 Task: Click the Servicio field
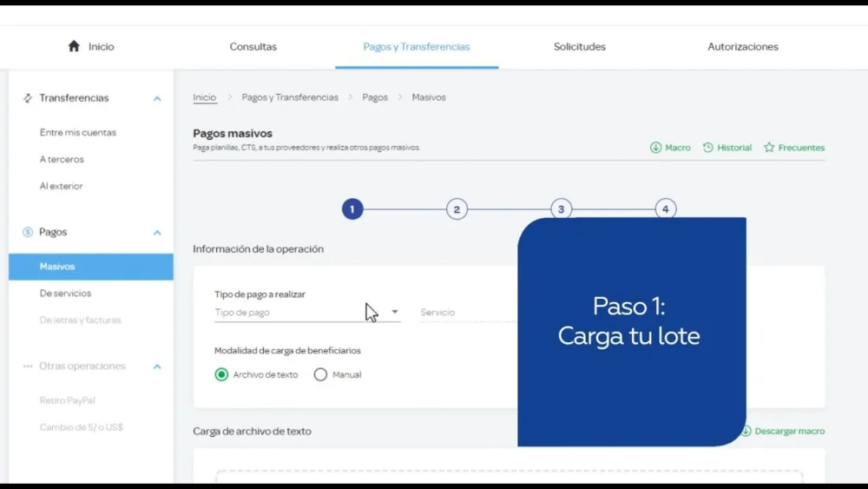[x=469, y=313]
